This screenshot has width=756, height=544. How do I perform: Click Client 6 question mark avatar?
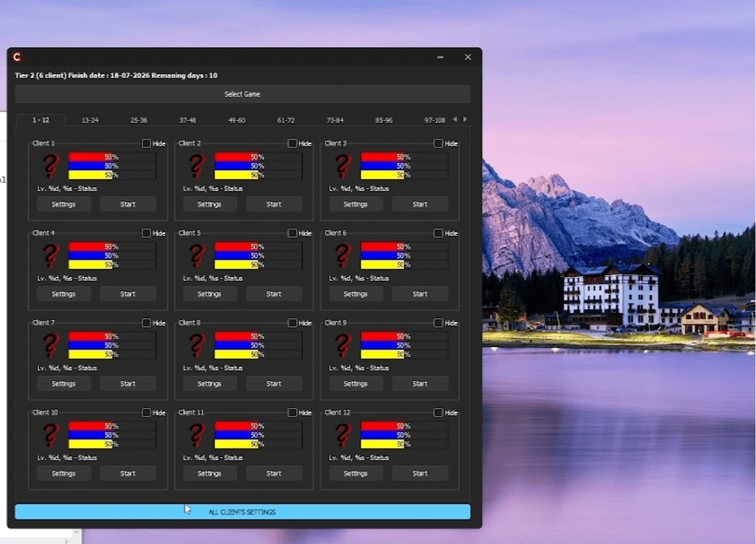tap(343, 256)
